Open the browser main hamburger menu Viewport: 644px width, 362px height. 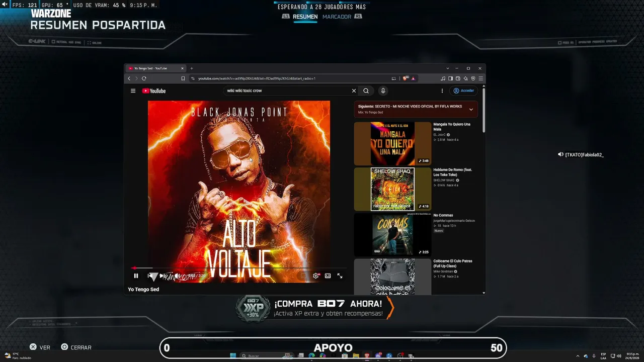(481, 78)
